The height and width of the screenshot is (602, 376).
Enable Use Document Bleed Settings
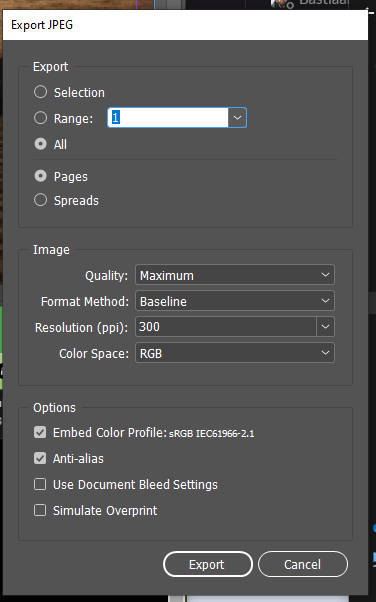40,485
